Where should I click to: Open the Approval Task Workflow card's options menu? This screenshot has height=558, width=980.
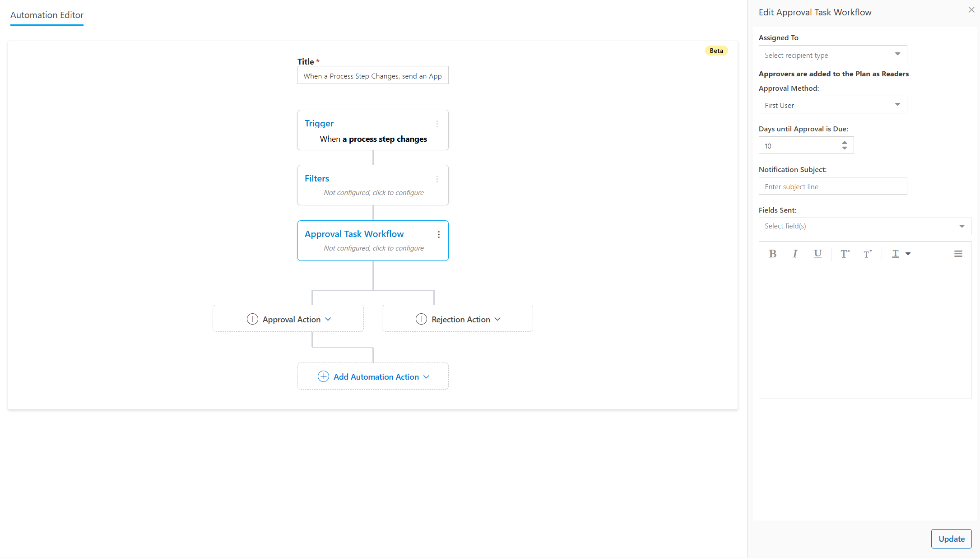(x=439, y=234)
